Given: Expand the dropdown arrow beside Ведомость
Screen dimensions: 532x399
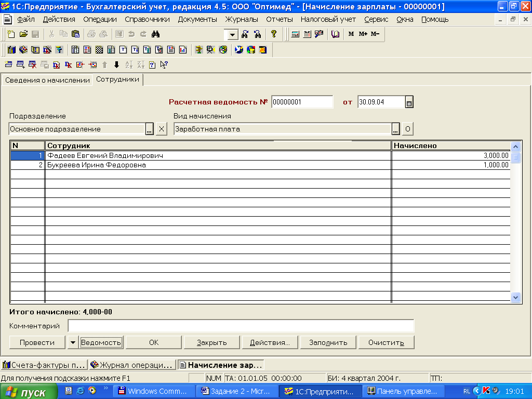Looking at the screenshot, I should pos(73,342).
